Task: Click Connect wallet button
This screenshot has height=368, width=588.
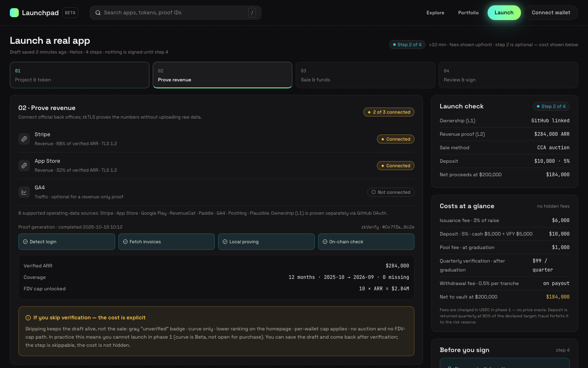Action: click(551, 13)
